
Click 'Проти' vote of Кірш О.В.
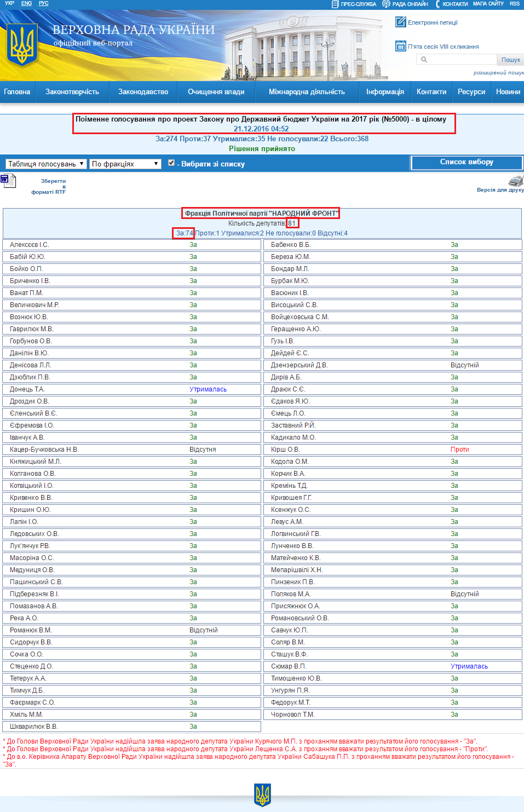460,450
